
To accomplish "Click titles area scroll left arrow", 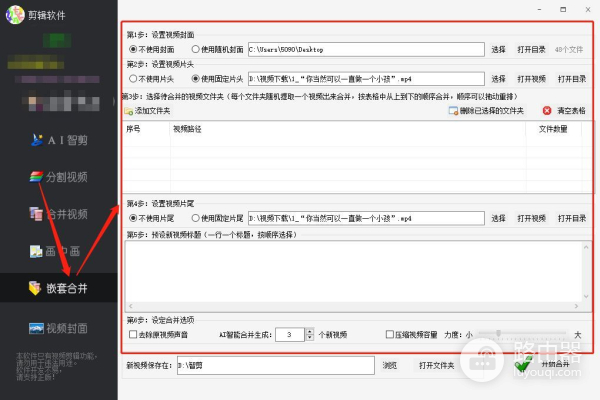I will 131,306.
